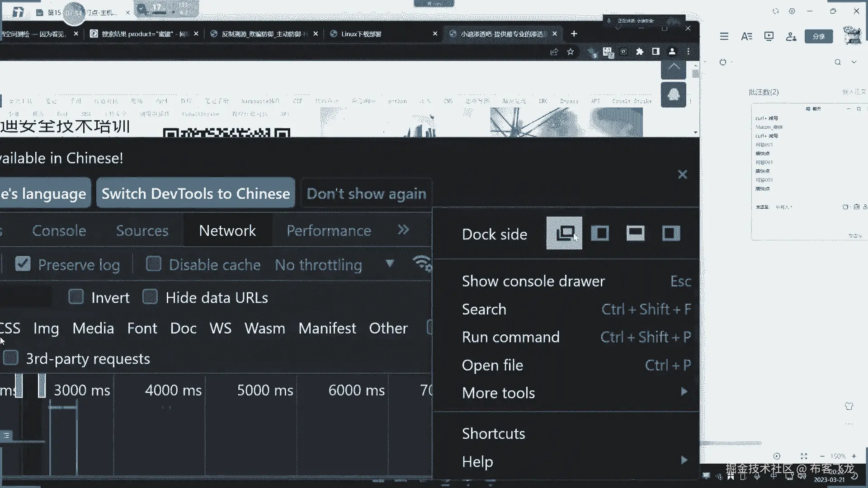Viewport: 868px width, 488px height.
Task: Click the network conditions wifi icon
Action: click(422, 264)
